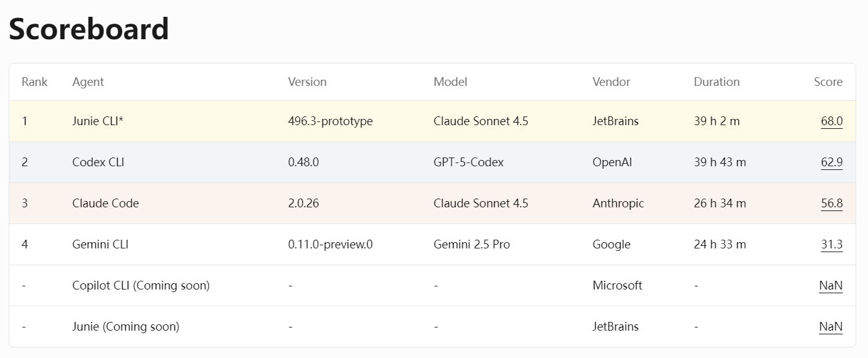Click the Copilot CLI (Coming soon) entry
The height and width of the screenshot is (358, 868).
point(141,286)
